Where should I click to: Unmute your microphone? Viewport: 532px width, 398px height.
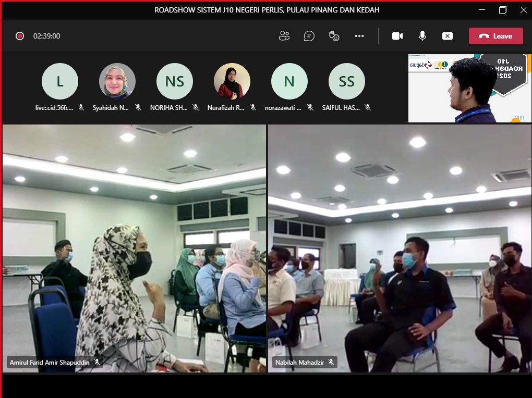click(x=422, y=35)
